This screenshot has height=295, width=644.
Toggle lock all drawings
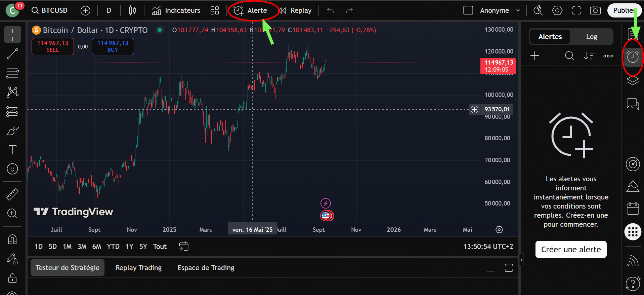[x=12, y=278]
